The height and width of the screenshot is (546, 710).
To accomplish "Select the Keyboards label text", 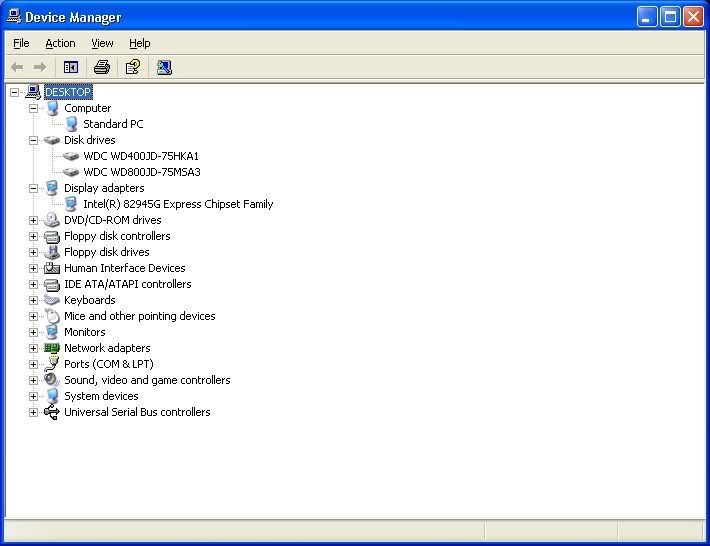I will click(90, 300).
